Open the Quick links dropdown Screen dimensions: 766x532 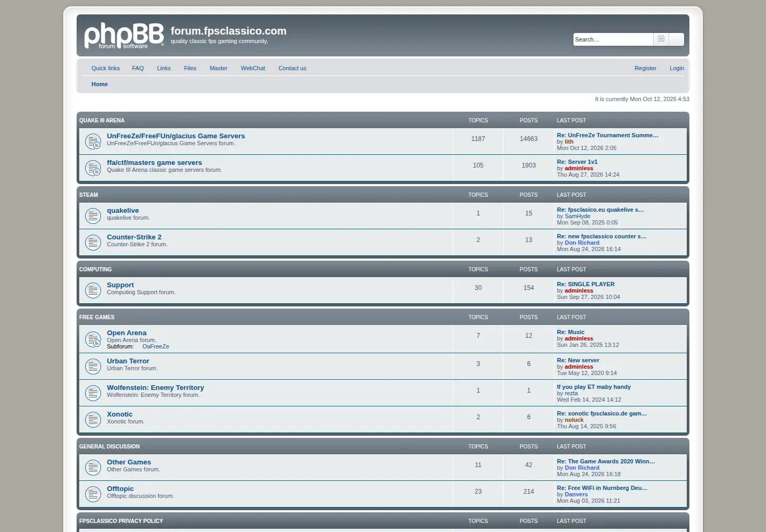(x=105, y=68)
